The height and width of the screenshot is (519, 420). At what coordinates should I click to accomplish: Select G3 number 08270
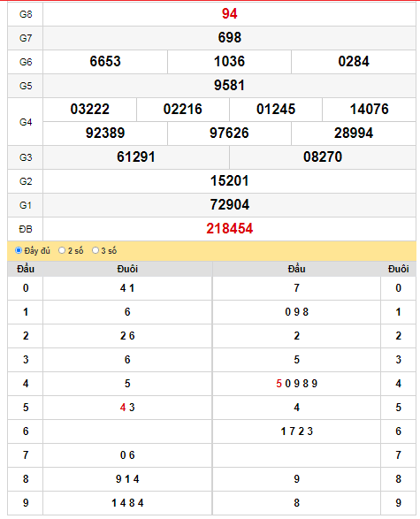pyautogui.click(x=323, y=156)
